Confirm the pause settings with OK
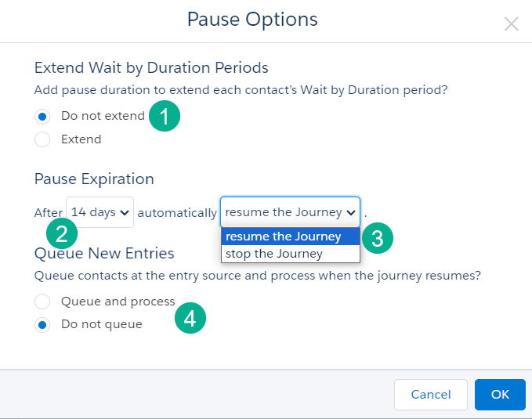532x419 pixels. click(500, 395)
